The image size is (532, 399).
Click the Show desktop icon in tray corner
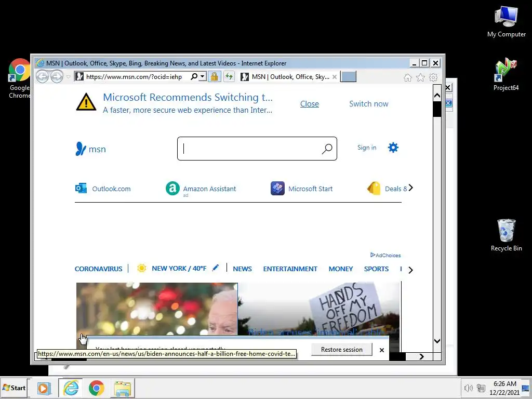[x=526, y=388]
